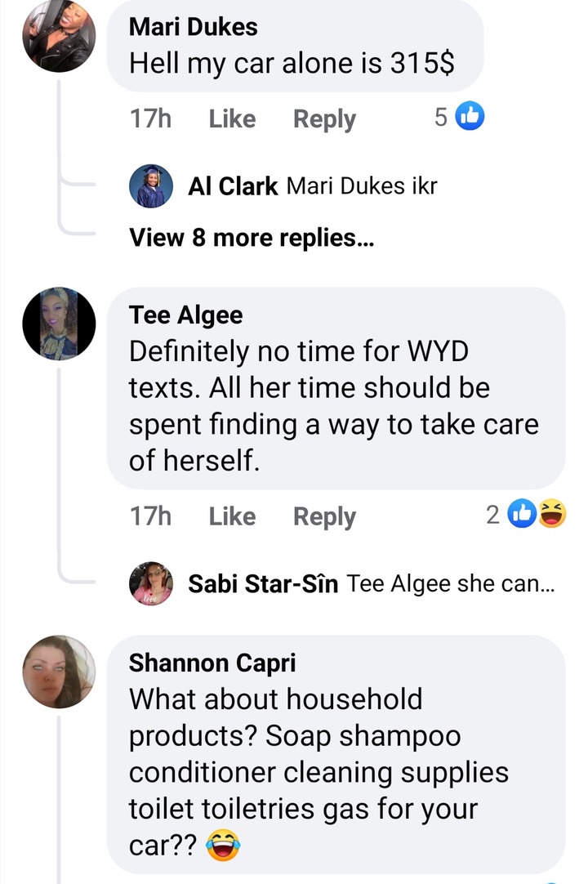Viewport: 588px width, 884px height.
Task: Open Shannon Capri's profile picture
Action: click(59, 672)
